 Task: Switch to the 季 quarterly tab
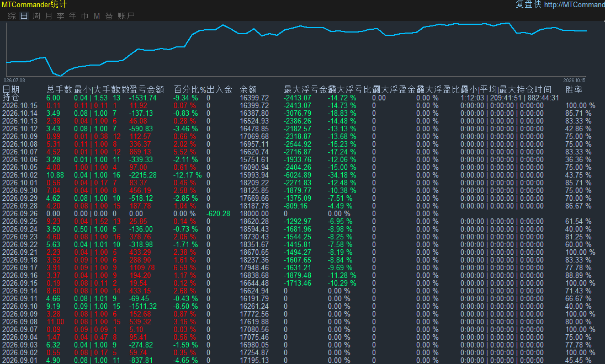coord(60,16)
